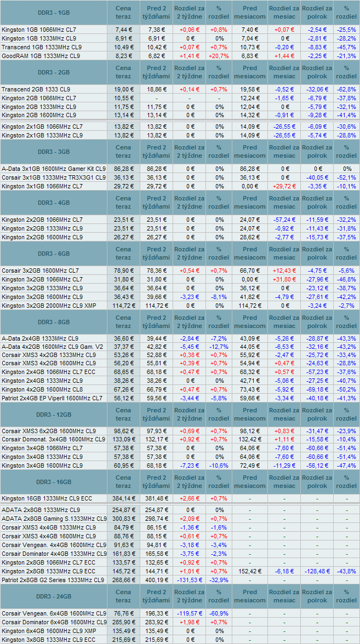The height and width of the screenshot is (644, 360).
Task: Click the Corsair XMS3 6x2GB 1600MHz CL9 name
Action: [x=49, y=432]
